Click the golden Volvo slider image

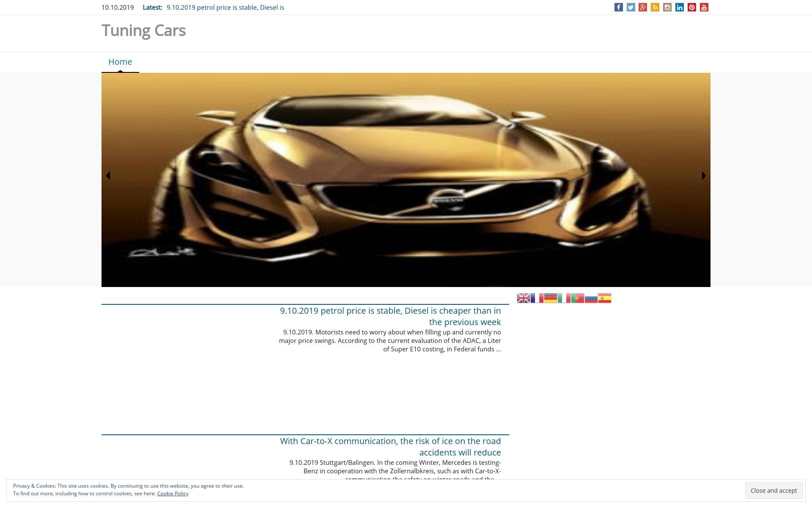coord(406,180)
